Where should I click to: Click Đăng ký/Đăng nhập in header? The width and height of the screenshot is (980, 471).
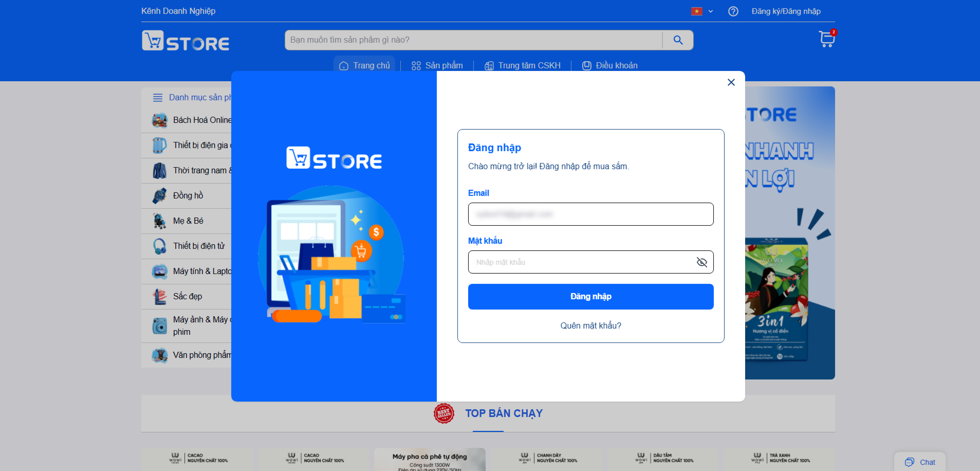click(785, 11)
